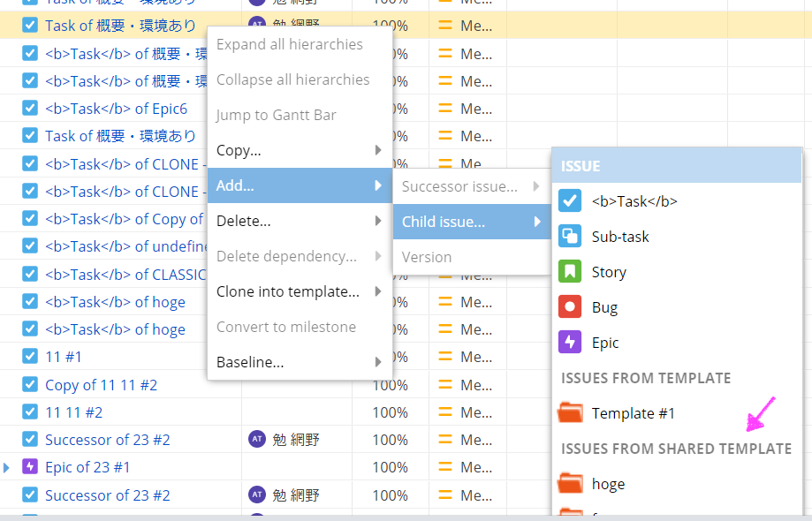Open the Successor of 23 #2 issue link
Image resolution: width=812 pixels, height=521 pixels.
(x=107, y=440)
